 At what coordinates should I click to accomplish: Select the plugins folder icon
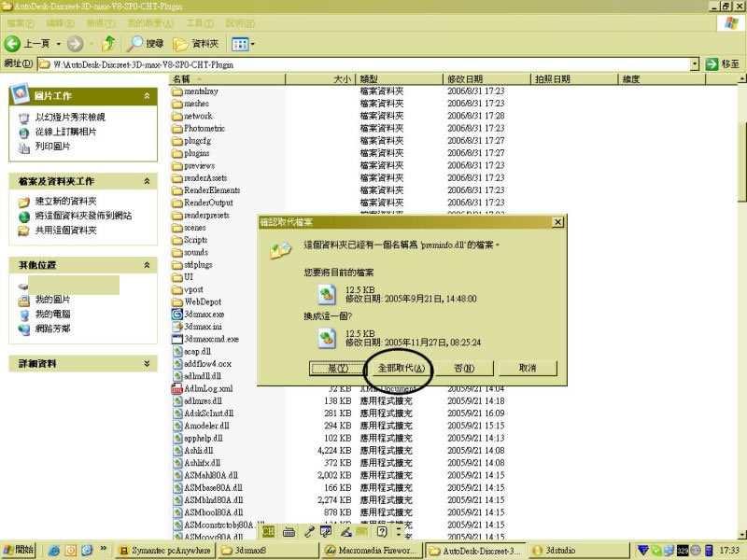[177, 153]
